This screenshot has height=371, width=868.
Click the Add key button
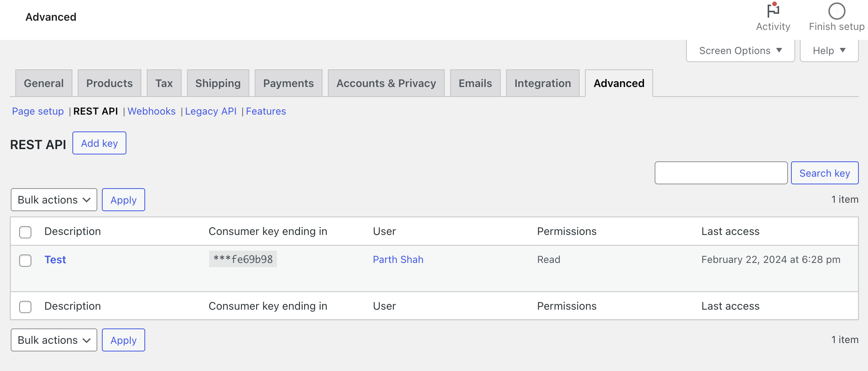click(99, 143)
